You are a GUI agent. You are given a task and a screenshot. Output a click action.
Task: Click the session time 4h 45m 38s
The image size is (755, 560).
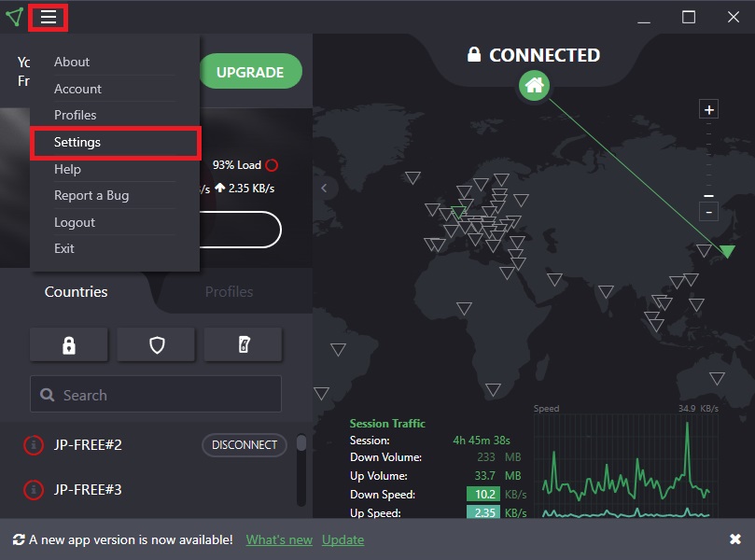coord(482,441)
